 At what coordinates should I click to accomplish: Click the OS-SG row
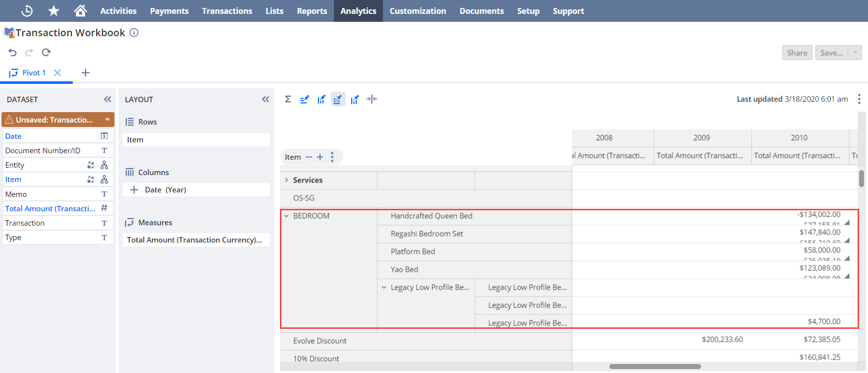click(x=426, y=198)
